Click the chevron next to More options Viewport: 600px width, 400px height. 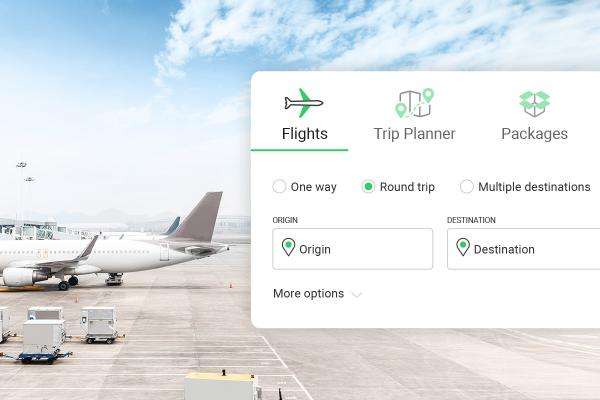(357, 294)
